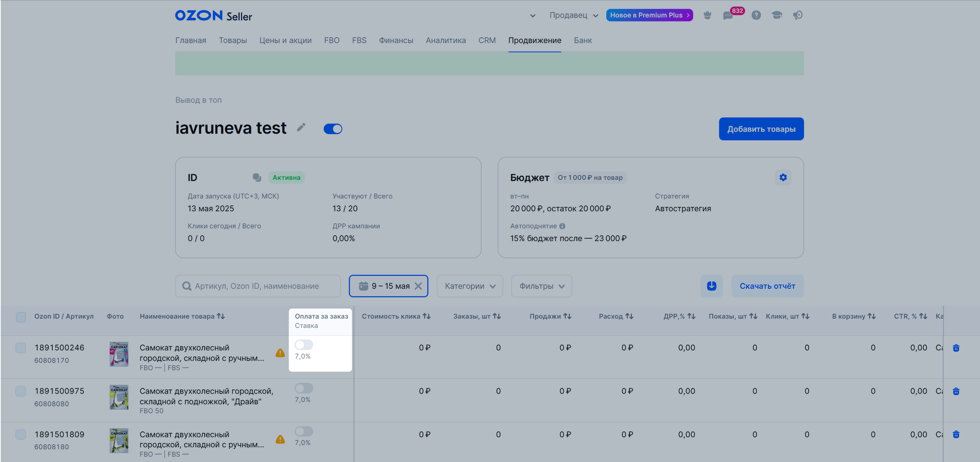The width and height of the screenshot is (980, 462).
Task: Click the blue download arrow icon
Action: click(711, 286)
